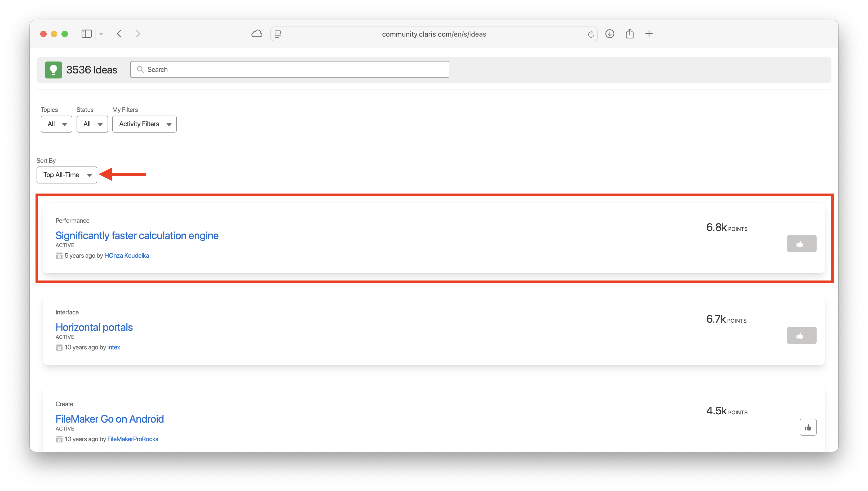Screen dimensions: 868x491
Task: Open the Horizontal portals idea link
Action: pyautogui.click(x=94, y=327)
